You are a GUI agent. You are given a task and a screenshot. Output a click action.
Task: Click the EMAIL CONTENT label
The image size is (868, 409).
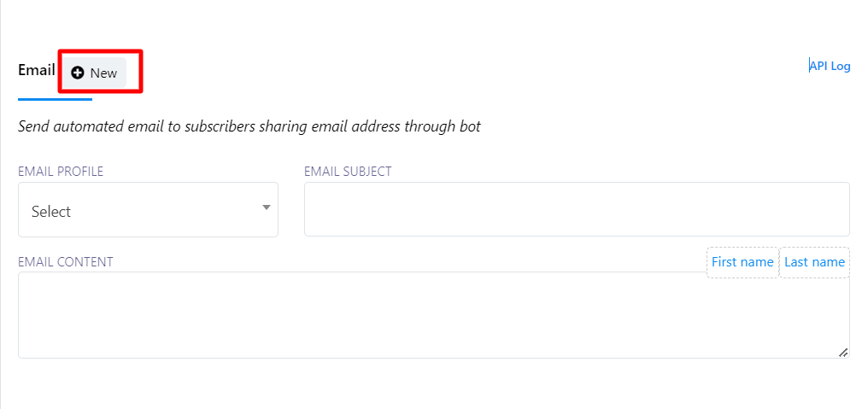click(x=66, y=262)
